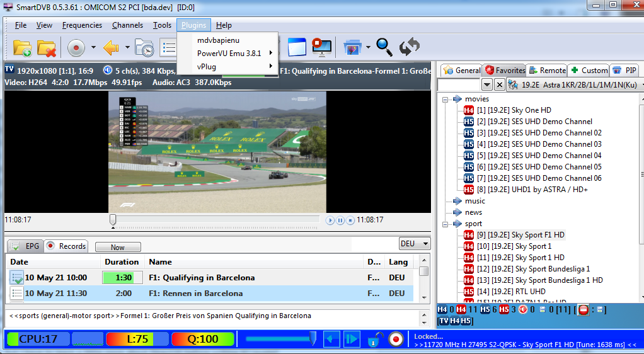Open the Channels menu
The width and height of the screenshot is (644, 354).
[x=127, y=25]
